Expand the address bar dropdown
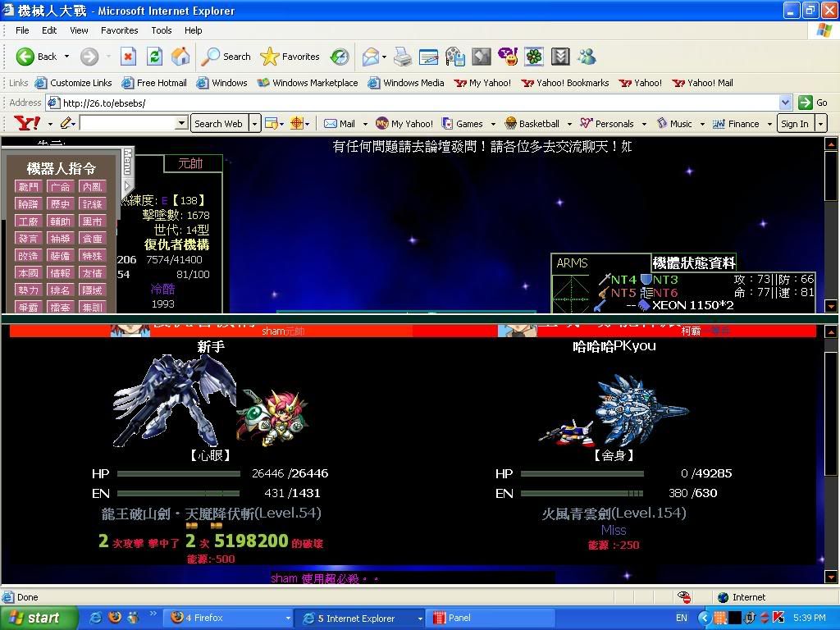 [785, 103]
